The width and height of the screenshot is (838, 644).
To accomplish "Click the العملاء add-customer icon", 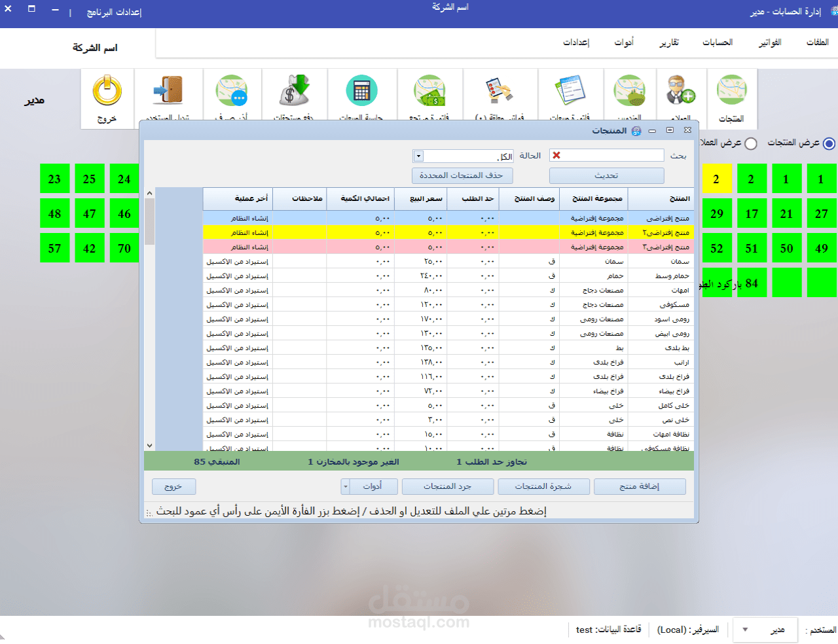I will (x=681, y=92).
